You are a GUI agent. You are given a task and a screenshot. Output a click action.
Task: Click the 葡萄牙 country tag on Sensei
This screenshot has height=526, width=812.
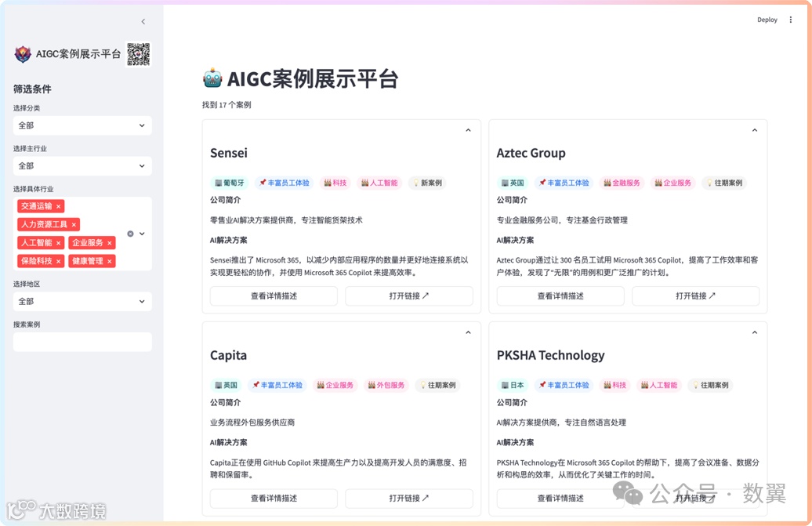tap(230, 183)
